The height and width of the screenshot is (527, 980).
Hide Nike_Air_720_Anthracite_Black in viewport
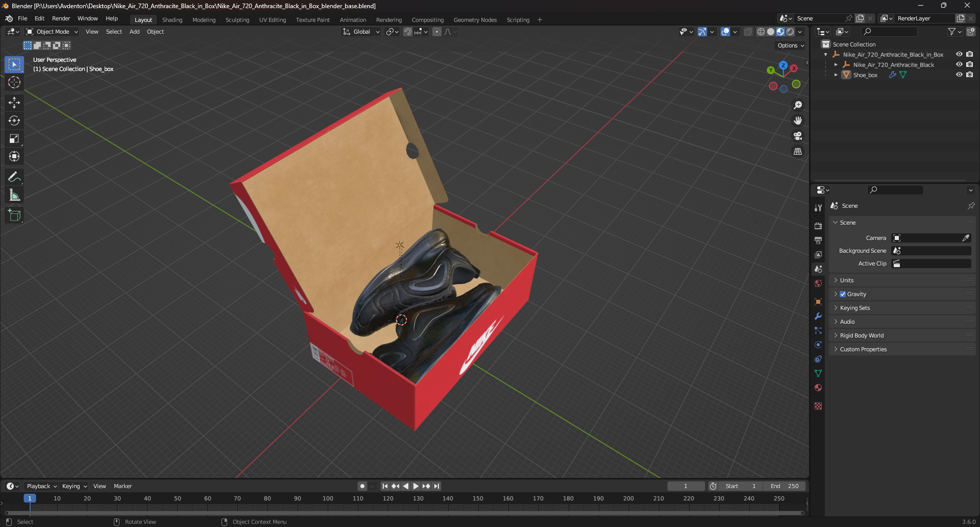click(959, 64)
